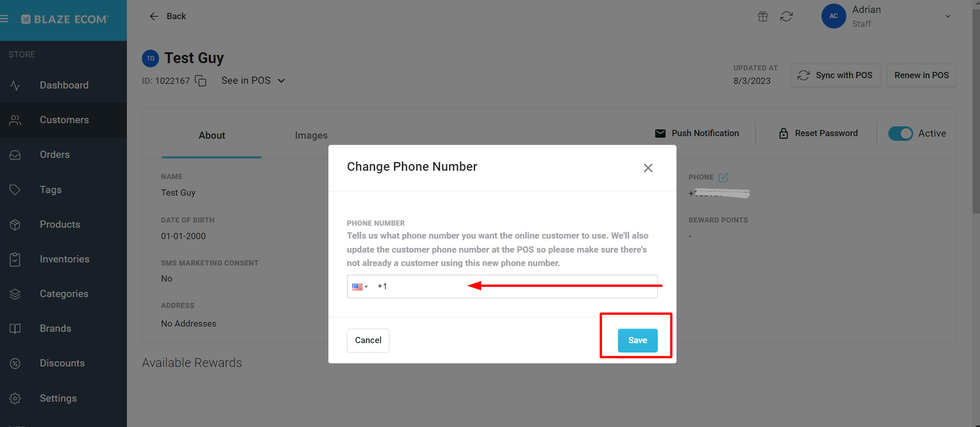The image size is (980, 427).
Task: Close the Change Phone Number dialog
Action: (648, 168)
